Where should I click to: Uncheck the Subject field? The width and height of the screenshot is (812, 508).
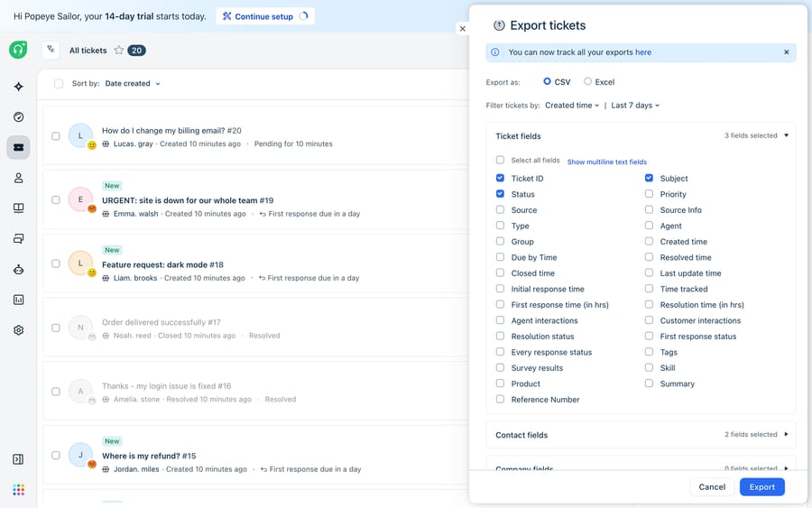click(x=649, y=178)
